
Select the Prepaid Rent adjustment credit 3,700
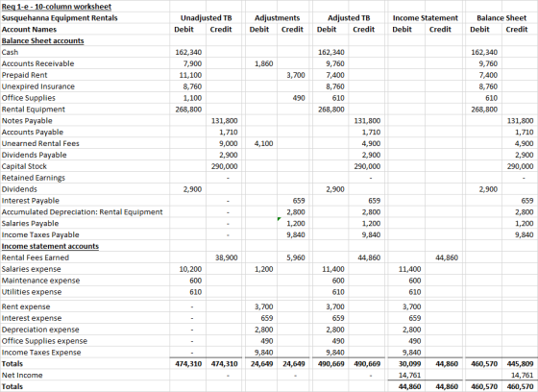[x=293, y=75]
